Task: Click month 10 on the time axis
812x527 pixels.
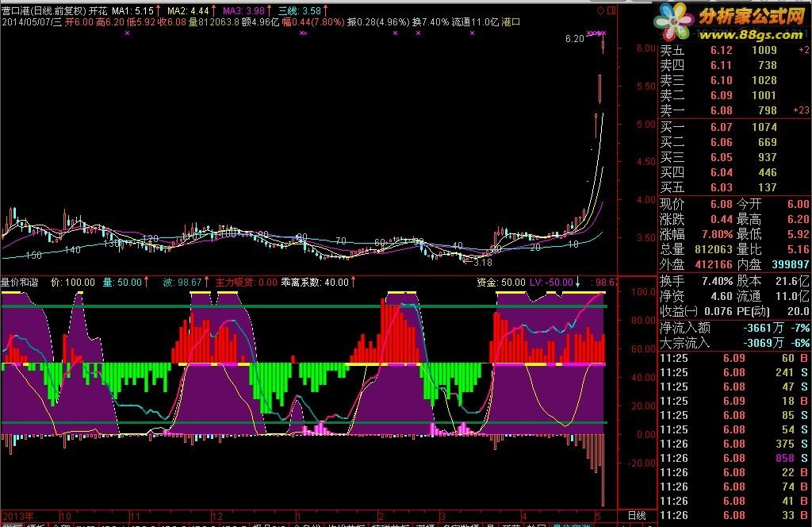Action: coord(66,516)
